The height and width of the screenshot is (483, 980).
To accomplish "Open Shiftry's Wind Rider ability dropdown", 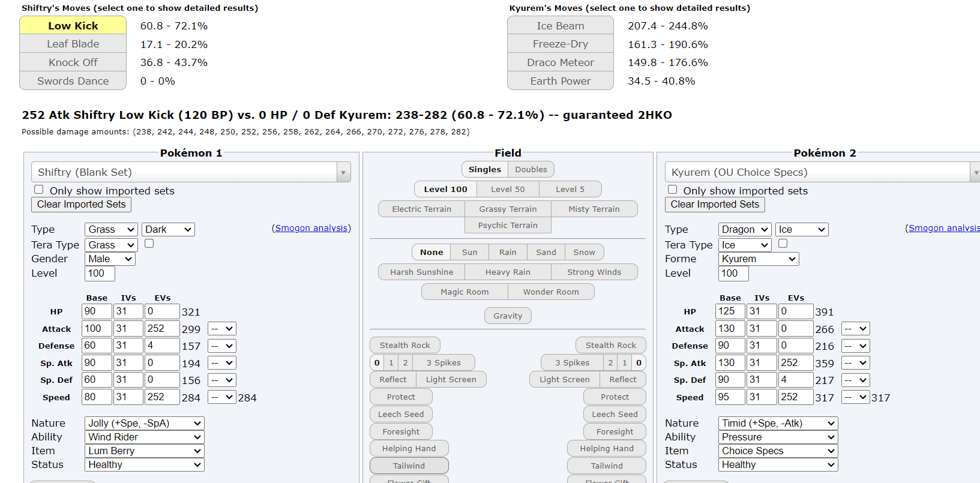I will coord(144,437).
